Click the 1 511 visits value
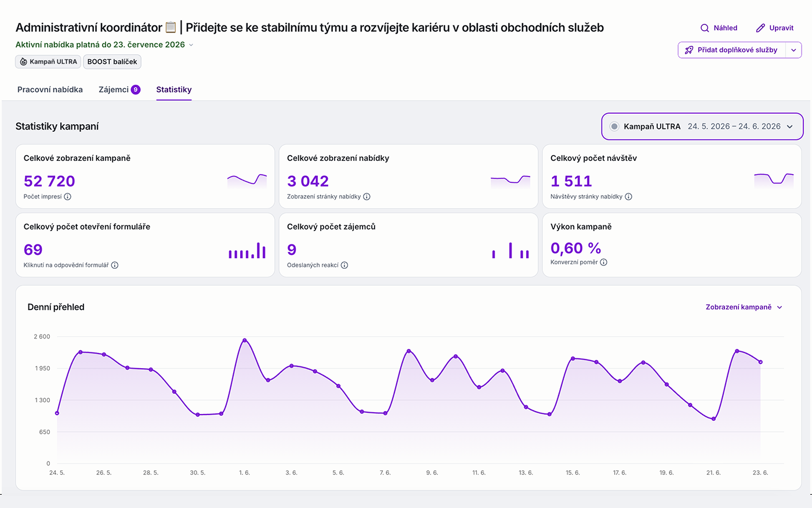 pos(571,181)
